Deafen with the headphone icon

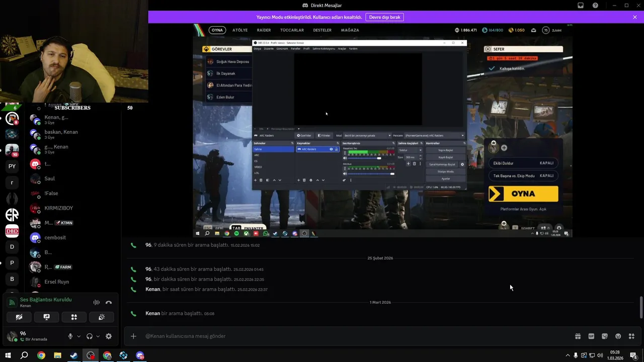(90, 336)
